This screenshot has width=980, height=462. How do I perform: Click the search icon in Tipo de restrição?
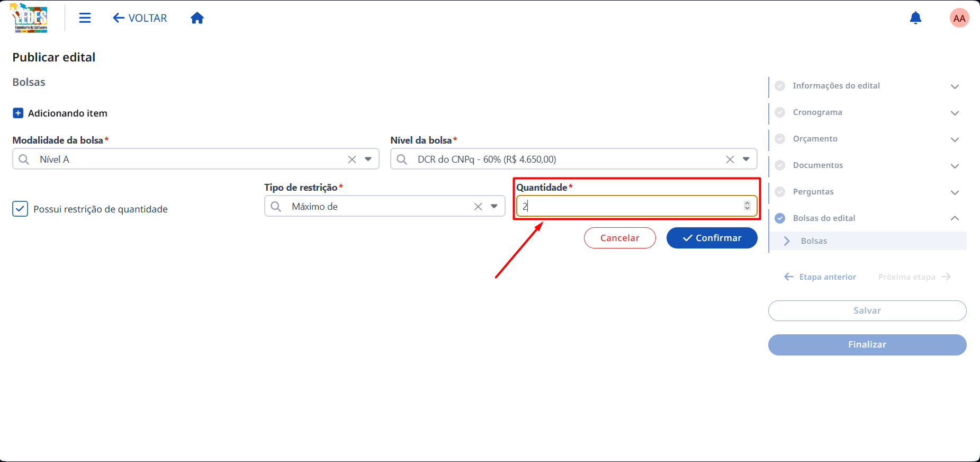coord(276,207)
